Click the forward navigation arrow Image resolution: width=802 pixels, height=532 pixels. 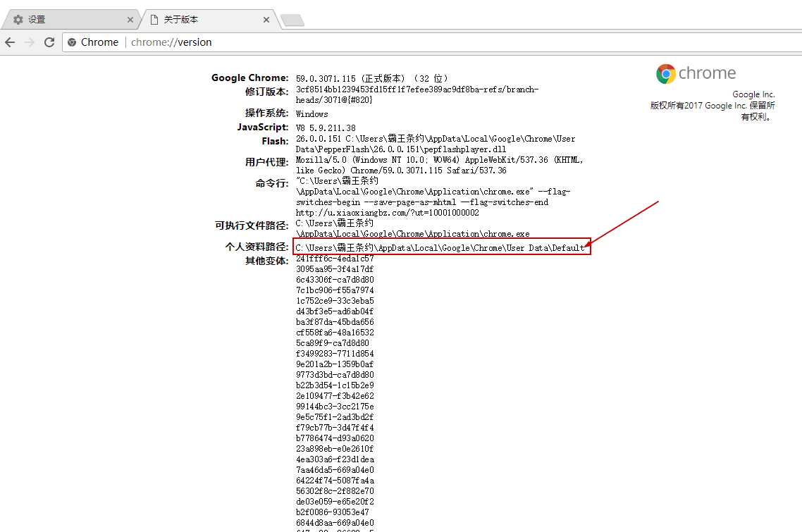[30, 42]
